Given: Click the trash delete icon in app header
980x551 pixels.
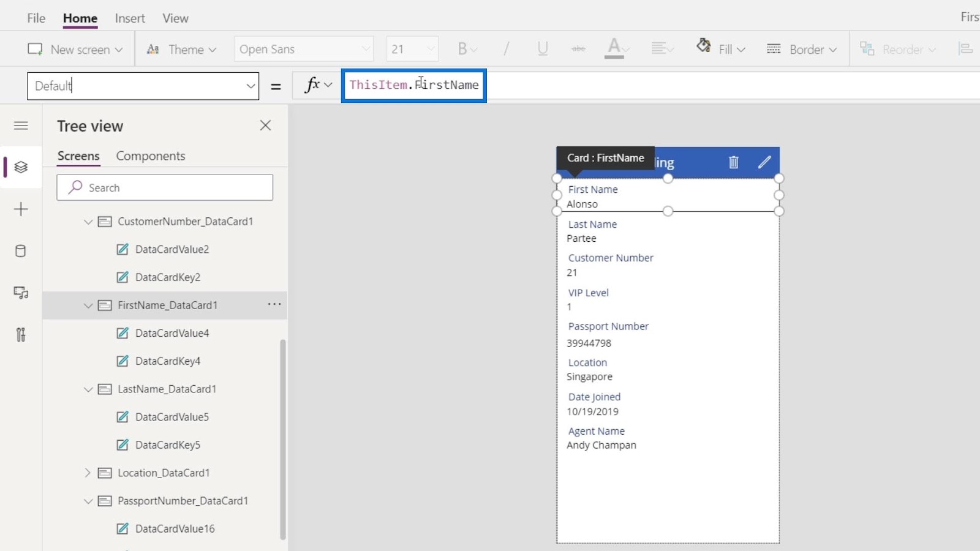Looking at the screenshot, I should (x=733, y=162).
